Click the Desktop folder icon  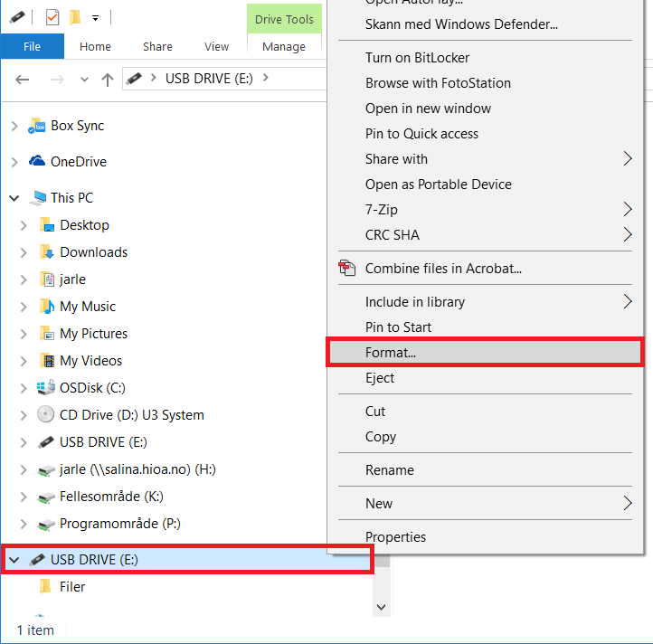coord(47,225)
